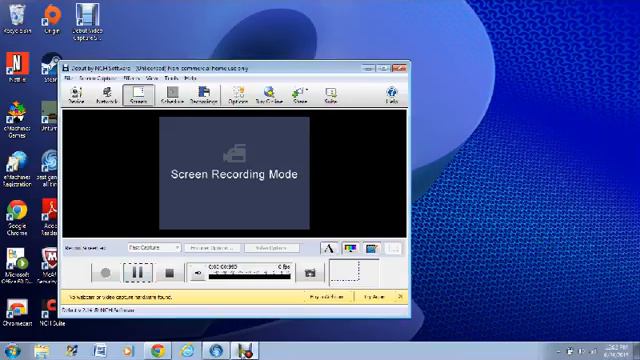Open the File menu

(x=68, y=78)
